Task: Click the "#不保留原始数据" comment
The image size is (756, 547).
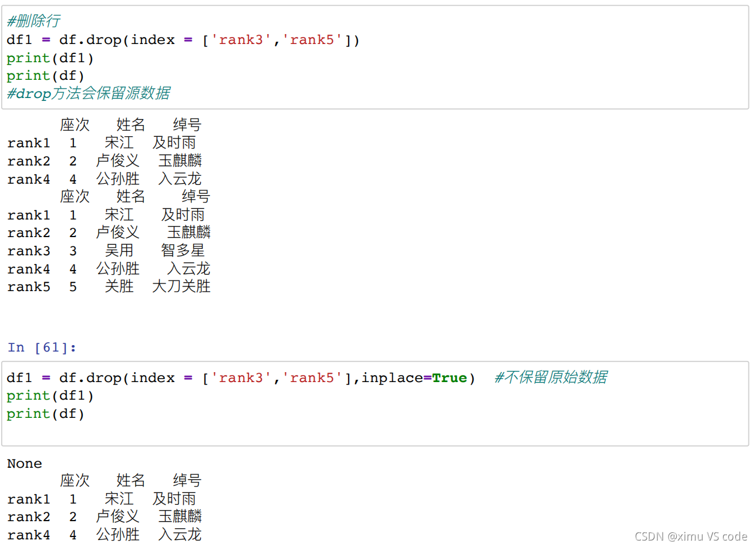Action: pos(551,377)
